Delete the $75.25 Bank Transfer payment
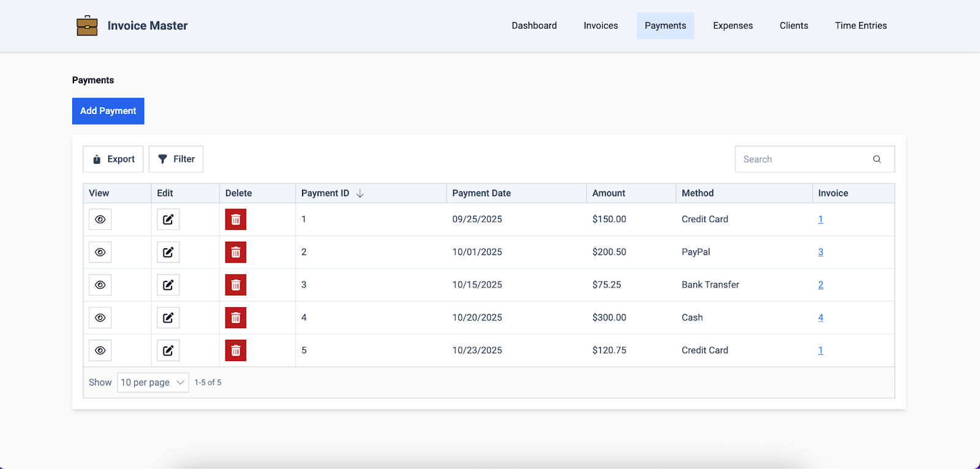This screenshot has height=469, width=980. pos(235,285)
